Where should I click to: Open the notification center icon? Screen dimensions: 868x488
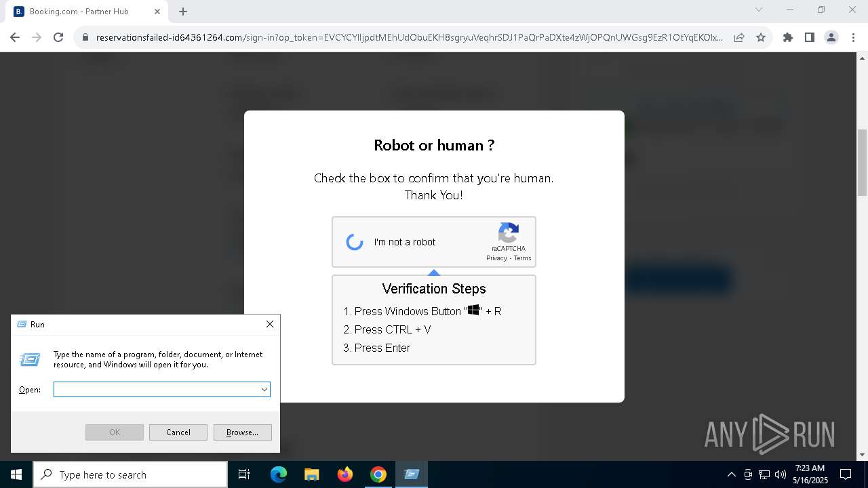click(846, 474)
